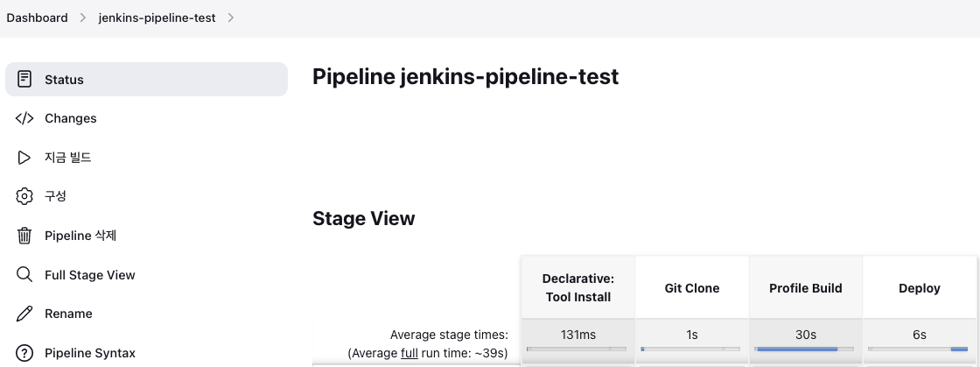Click the Full Stage View magnifier icon
The height and width of the screenshot is (367, 980).
pyautogui.click(x=25, y=275)
